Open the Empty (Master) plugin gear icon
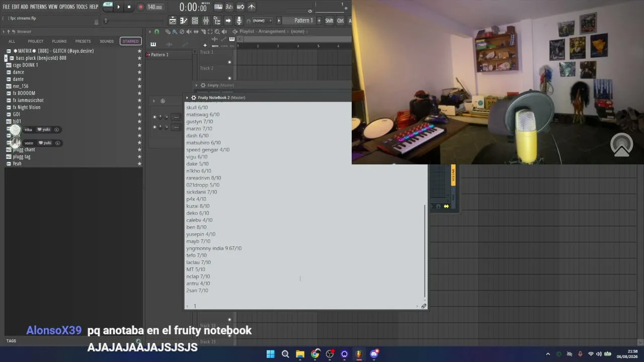This screenshot has width=644, height=362. pyautogui.click(x=203, y=85)
